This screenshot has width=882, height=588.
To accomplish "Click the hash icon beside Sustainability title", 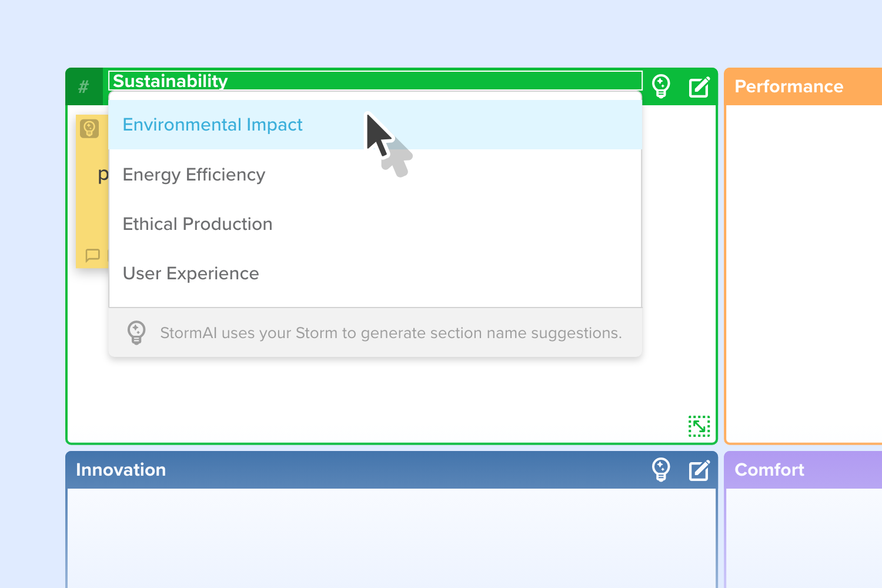I will pyautogui.click(x=84, y=87).
